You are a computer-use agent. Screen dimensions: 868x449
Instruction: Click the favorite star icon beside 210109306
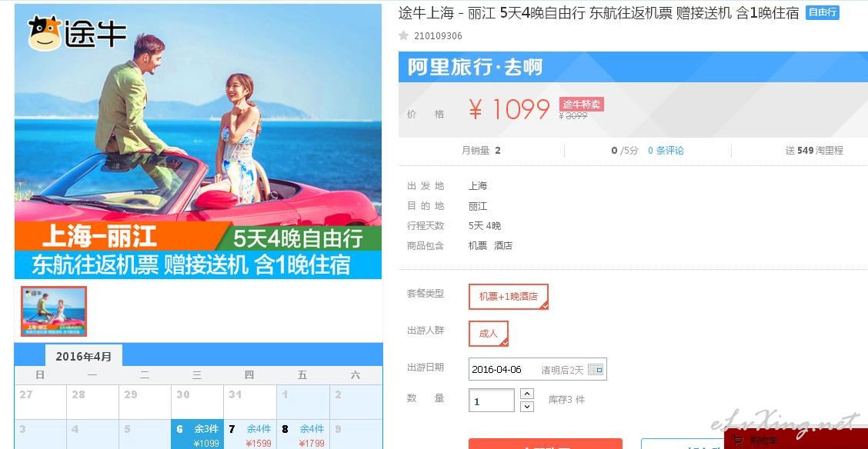[403, 36]
